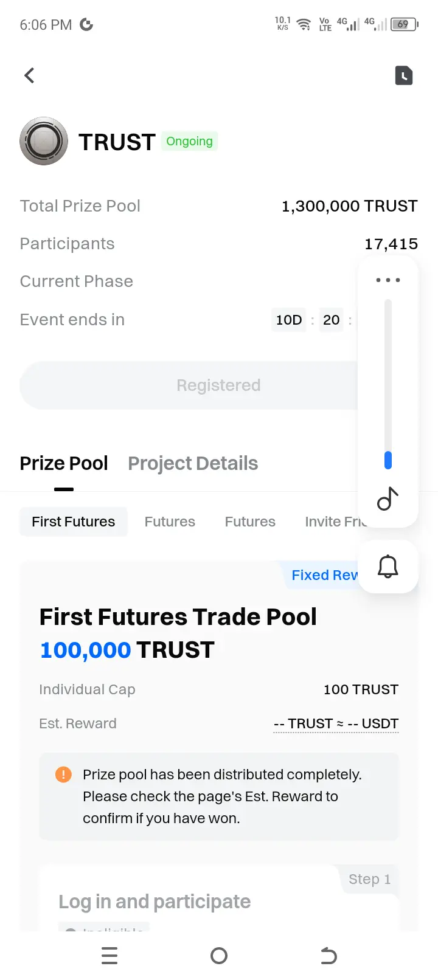The height and width of the screenshot is (980, 438).
Task: Click the blue volume slider handle
Action: pyautogui.click(x=388, y=460)
